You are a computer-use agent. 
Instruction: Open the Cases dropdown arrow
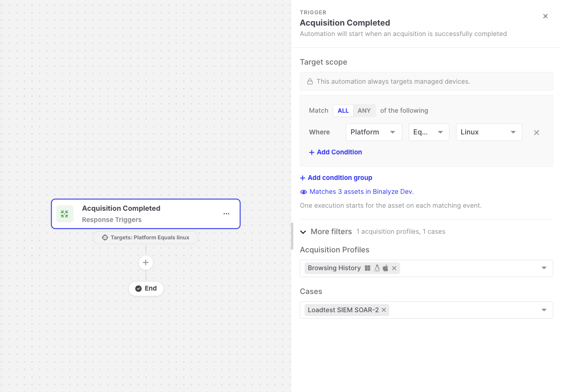544,310
